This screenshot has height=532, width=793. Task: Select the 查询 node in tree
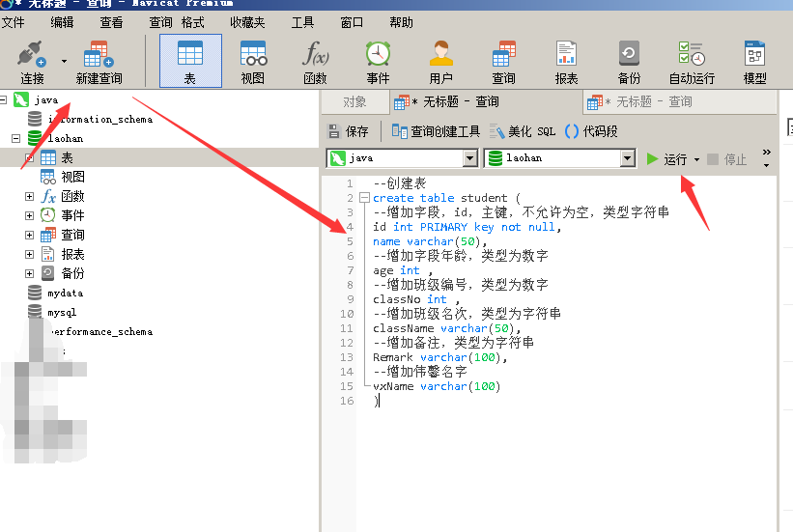point(72,235)
